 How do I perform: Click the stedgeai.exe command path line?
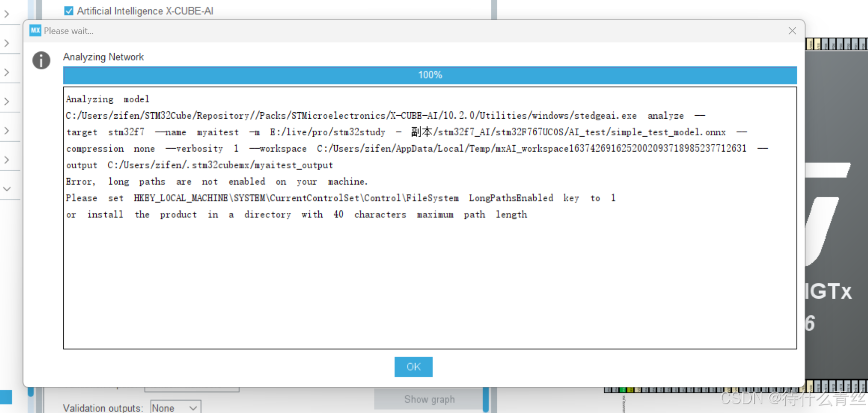click(385, 116)
